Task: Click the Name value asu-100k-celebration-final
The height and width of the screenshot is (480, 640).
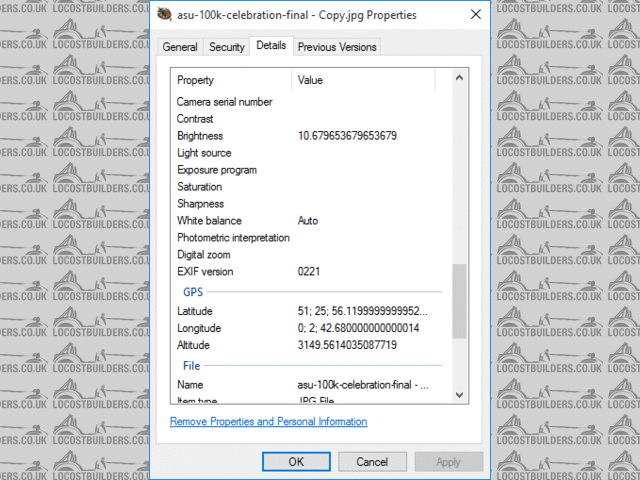Action: (363, 385)
